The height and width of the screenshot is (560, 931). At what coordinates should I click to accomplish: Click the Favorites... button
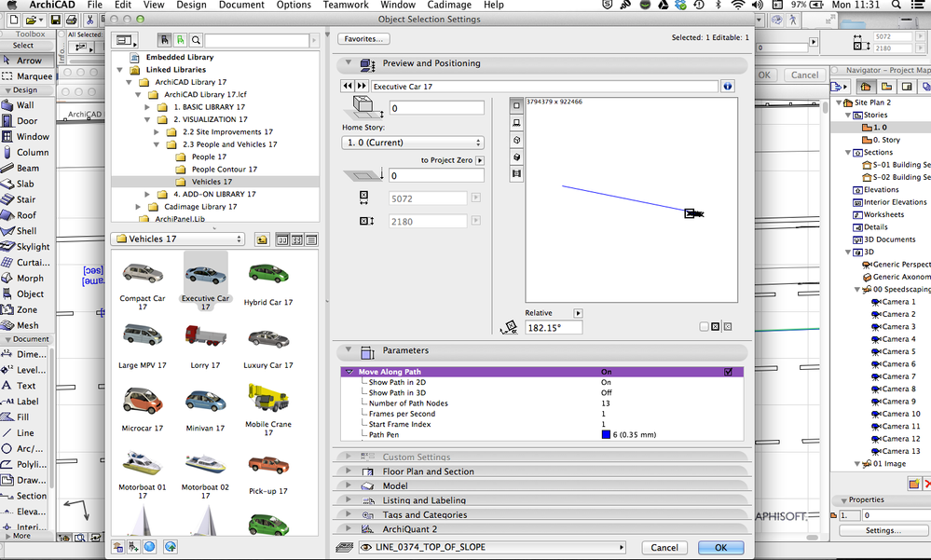[363, 39]
